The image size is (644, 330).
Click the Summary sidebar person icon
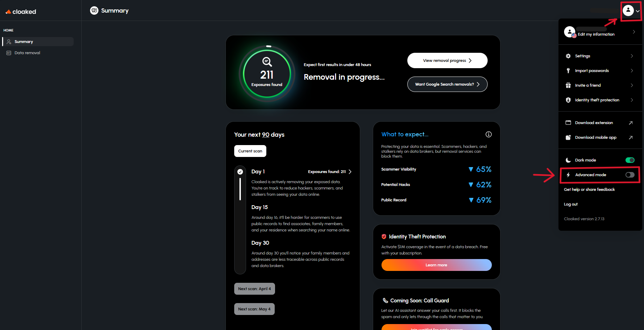click(x=9, y=42)
